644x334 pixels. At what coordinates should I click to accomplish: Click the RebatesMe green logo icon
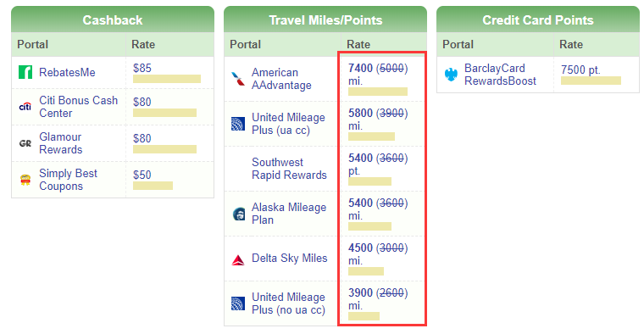(25, 72)
